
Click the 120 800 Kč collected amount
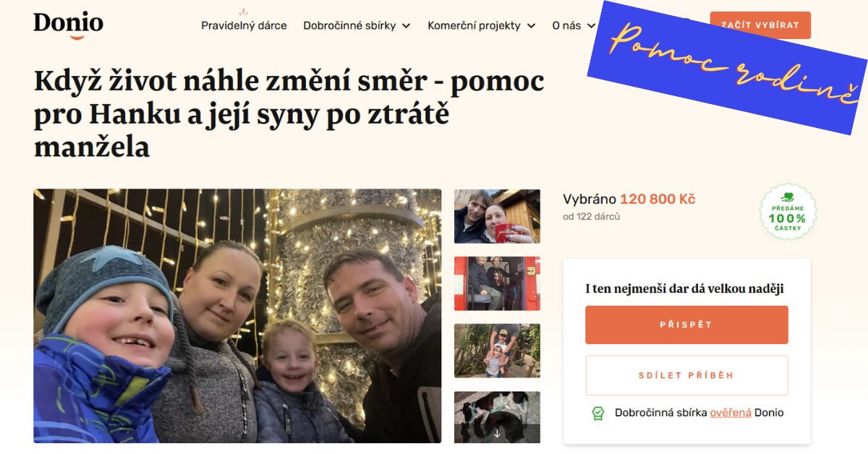[x=658, y=200]
